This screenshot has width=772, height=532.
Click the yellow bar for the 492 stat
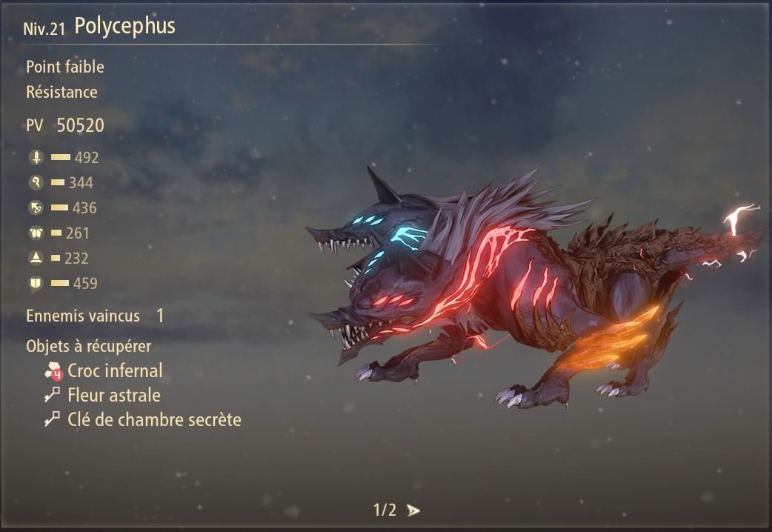click(x=61, y=157)
